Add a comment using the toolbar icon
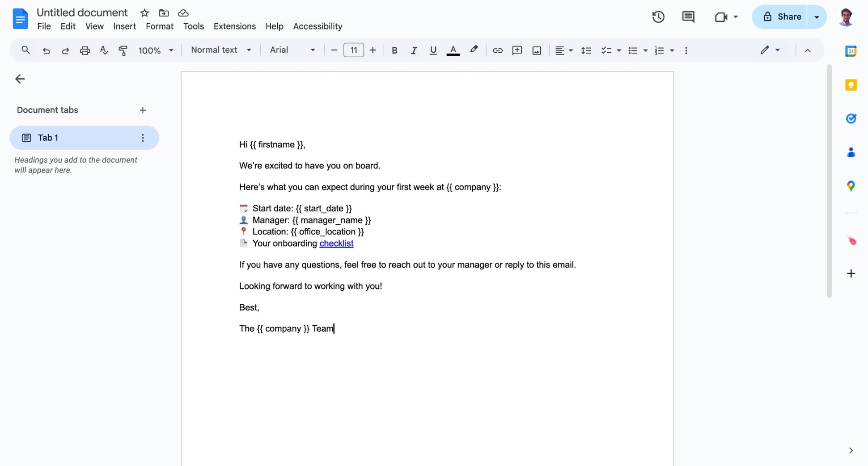This screenshot has height=466, width=868. [x=517, y=50]
